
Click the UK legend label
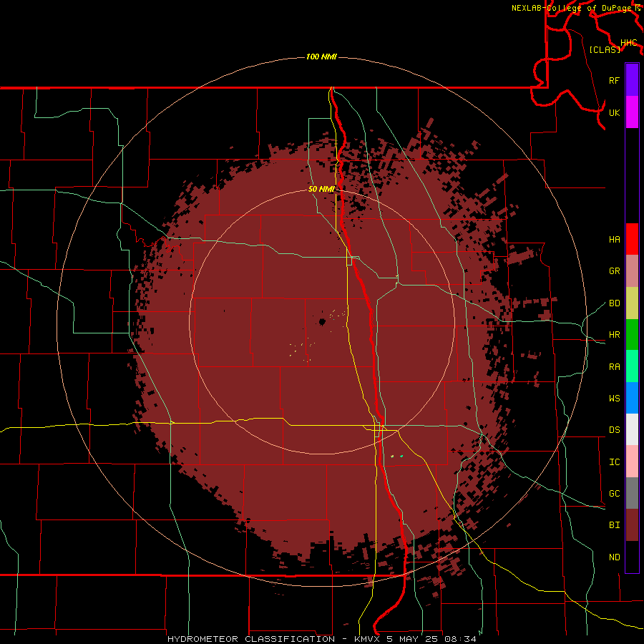[615, 112]
